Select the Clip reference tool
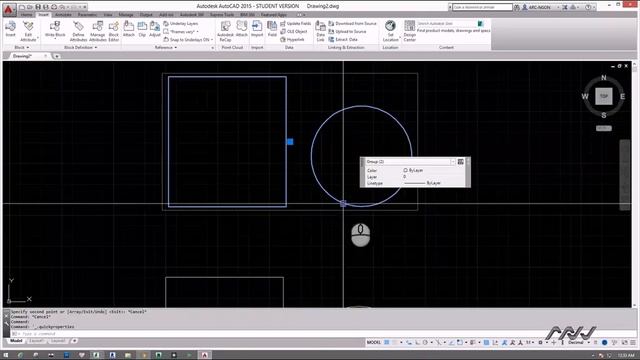640x360 pixels. coord(142,29)
